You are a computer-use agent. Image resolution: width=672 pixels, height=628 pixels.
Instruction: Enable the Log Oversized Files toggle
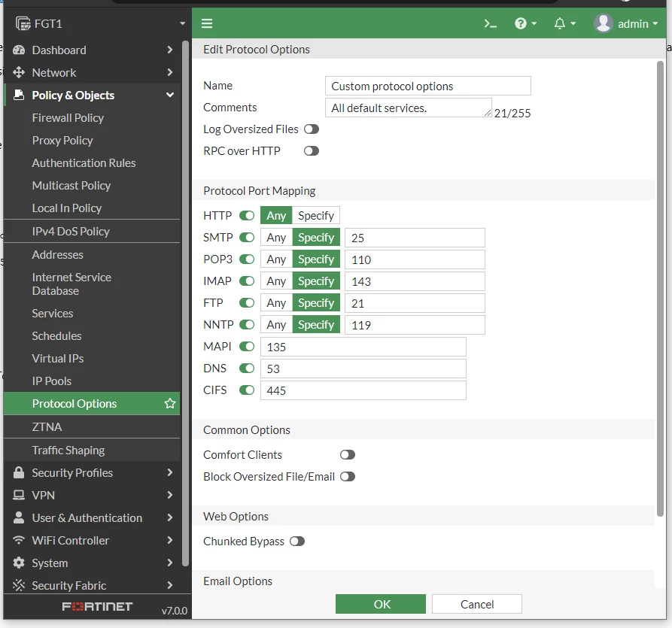pyautogui.click(x=312, y=129)
